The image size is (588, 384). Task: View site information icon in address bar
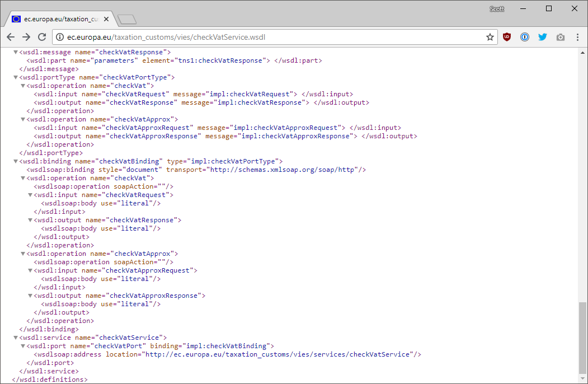click(60, 37)
